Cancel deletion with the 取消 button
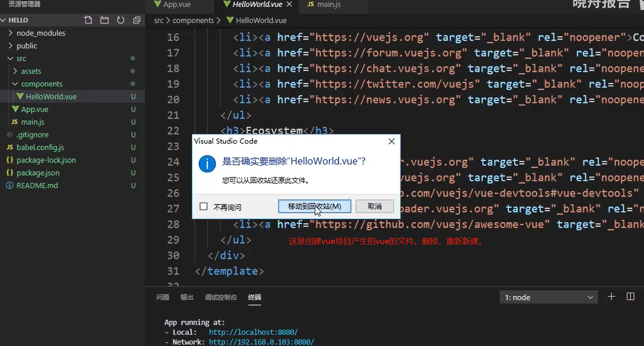 coord(375,206)
